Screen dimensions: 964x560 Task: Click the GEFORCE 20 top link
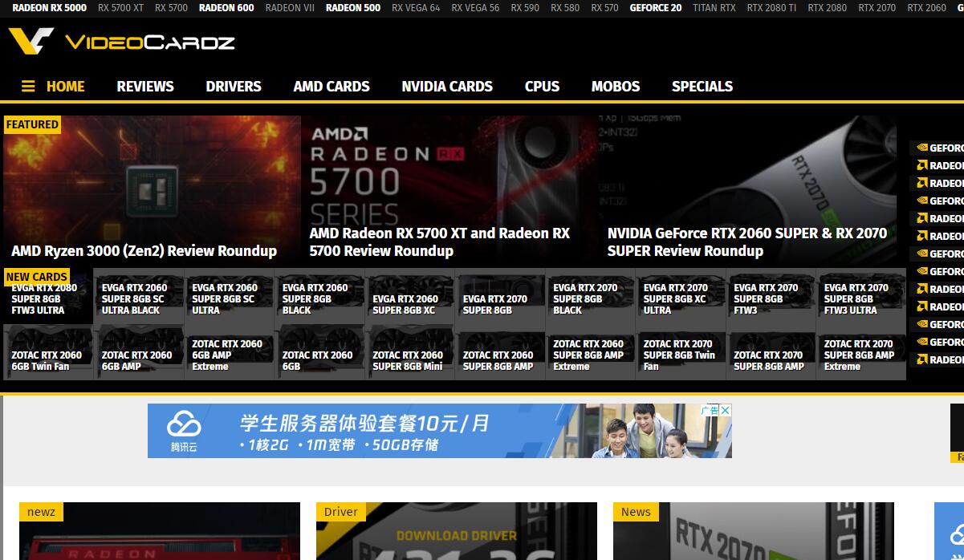[x=656, y=8]
